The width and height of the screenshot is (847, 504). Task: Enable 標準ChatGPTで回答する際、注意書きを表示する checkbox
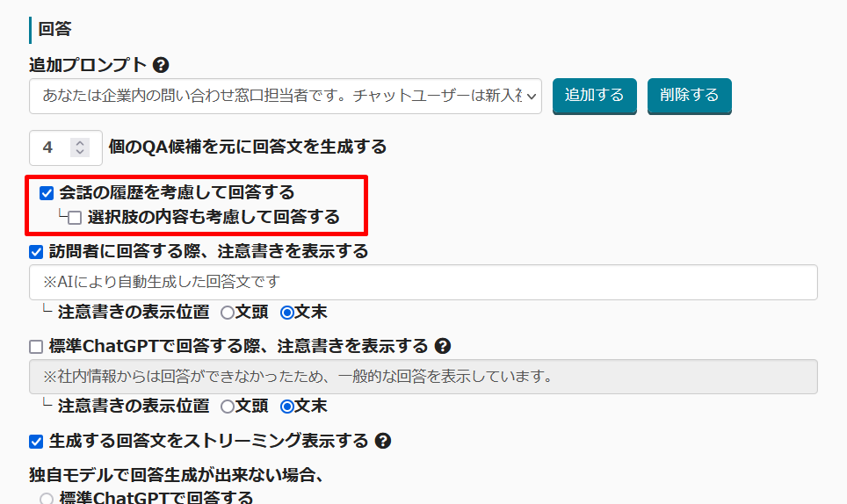tap(36, 347)
